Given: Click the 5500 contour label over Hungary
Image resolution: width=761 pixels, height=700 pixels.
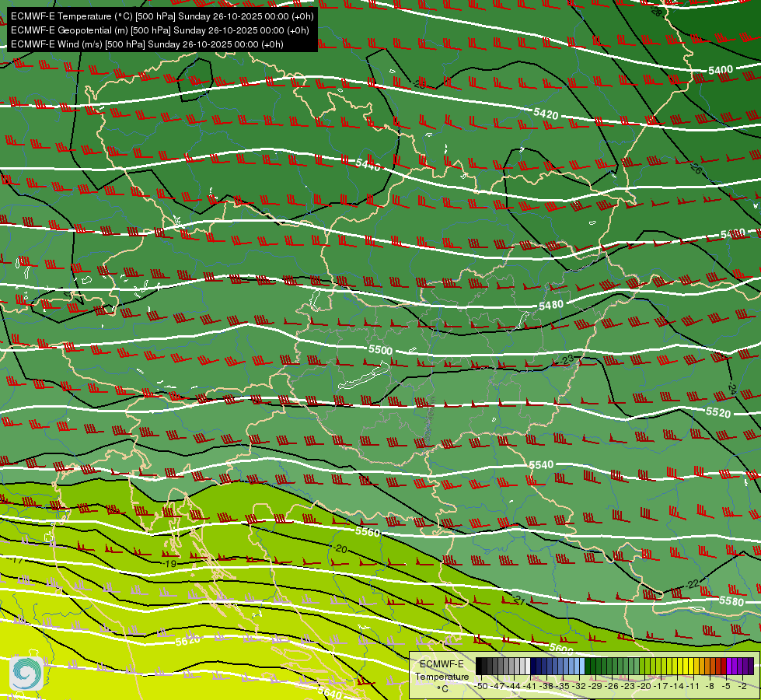Looking at the screenshot, I should 380,350.
